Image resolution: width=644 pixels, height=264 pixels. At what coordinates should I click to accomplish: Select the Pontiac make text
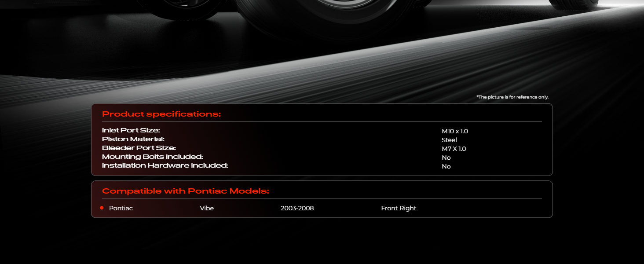(121, 208)
